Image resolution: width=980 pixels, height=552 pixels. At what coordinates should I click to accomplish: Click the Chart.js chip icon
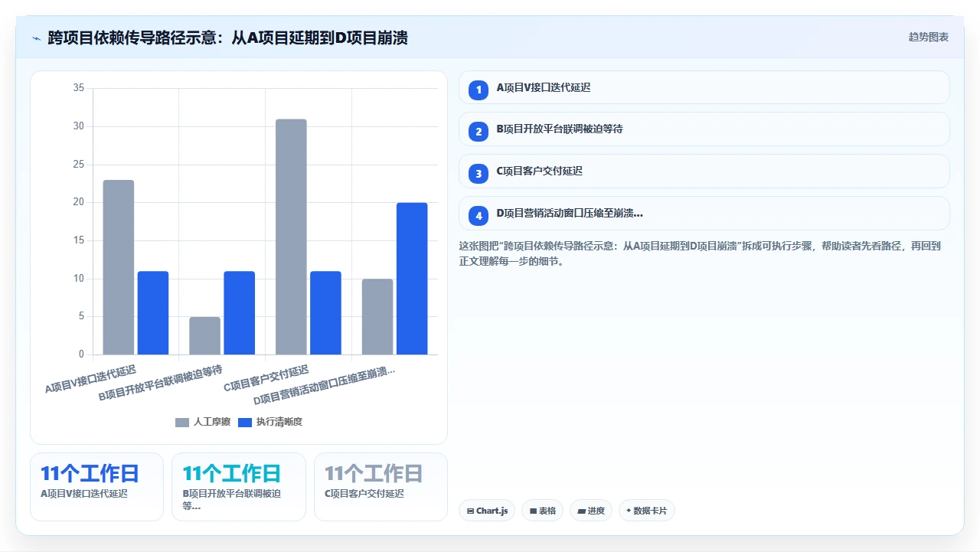470,511
